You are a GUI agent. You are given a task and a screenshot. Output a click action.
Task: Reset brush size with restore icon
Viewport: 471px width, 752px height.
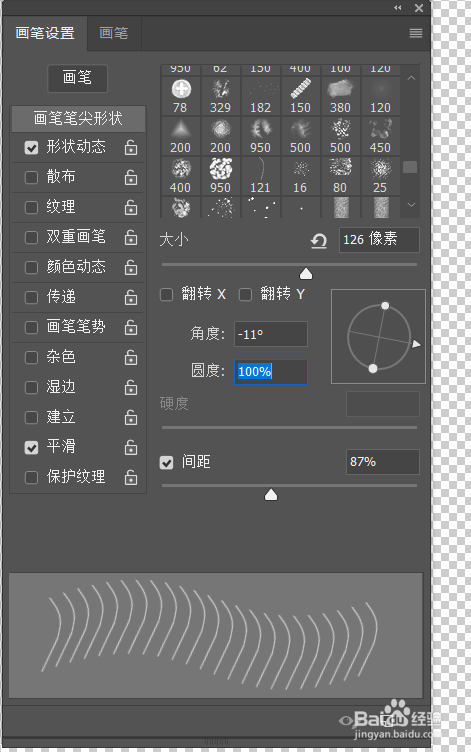(318, 241)
